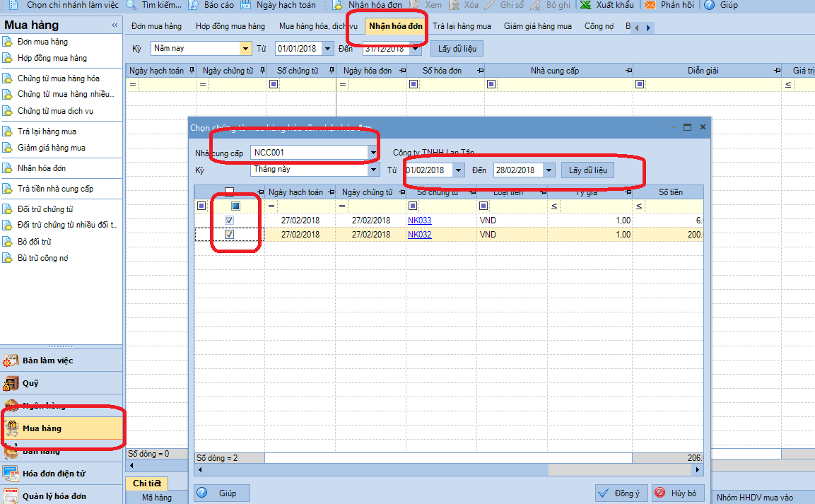Click the dialog Giúp help button
Viewport: 815px width, 504px height.
[x=222, y=493]
